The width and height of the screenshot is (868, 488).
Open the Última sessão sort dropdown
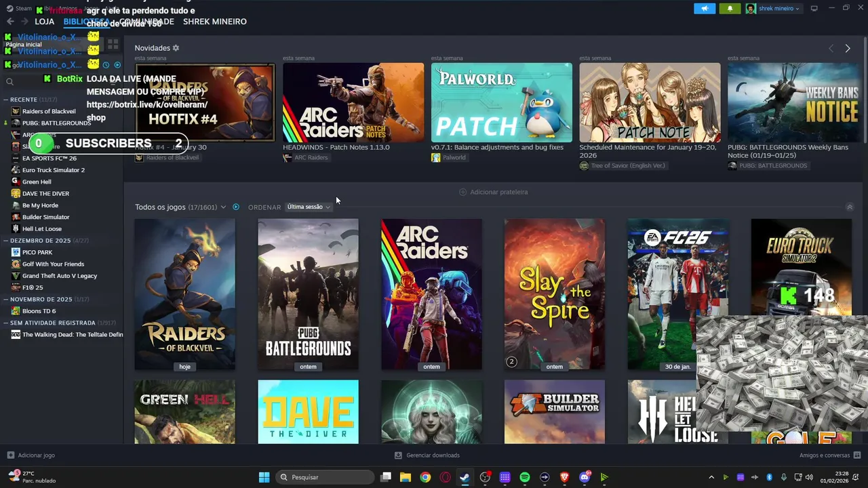coord(309,207)
